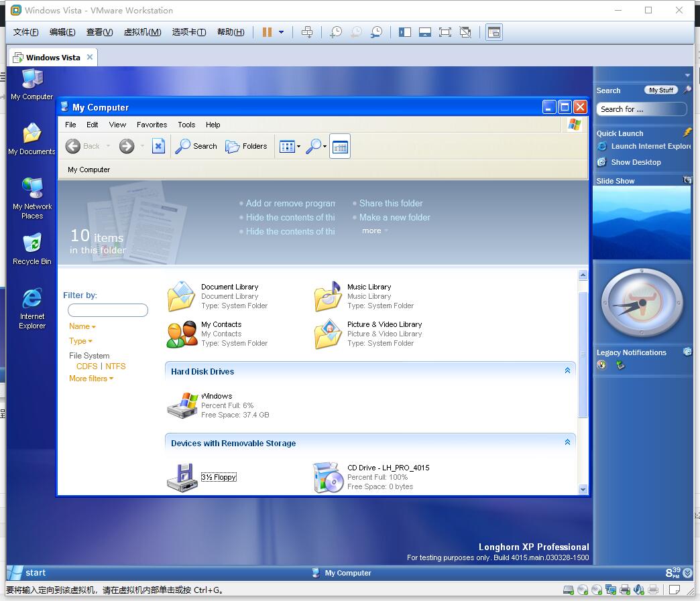
Task: Toggle the VMware Unity mode icon
Action: click(x=465, y=32)
